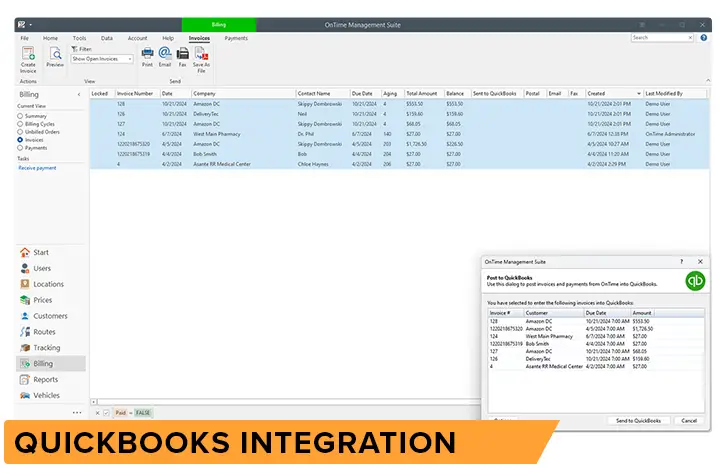Collapse the ribbon with the chevron
The image size is (720, 468).
point(708,80)
